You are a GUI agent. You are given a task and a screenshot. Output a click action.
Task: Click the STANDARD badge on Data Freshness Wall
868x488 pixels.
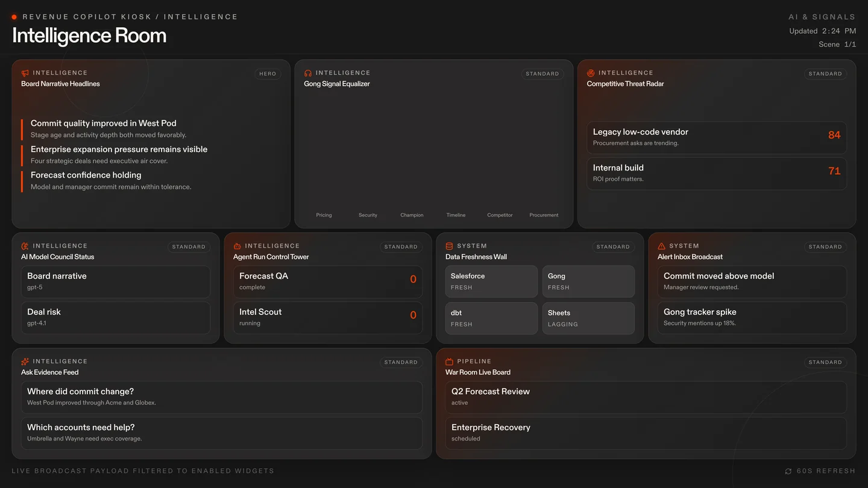(x=613, y=246)
